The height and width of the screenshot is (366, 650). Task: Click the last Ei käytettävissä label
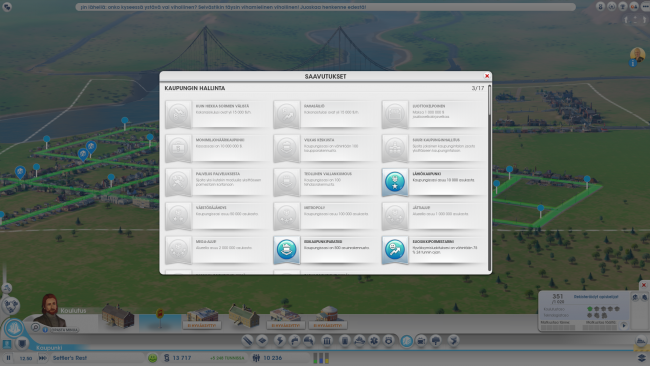coord(327,326)
